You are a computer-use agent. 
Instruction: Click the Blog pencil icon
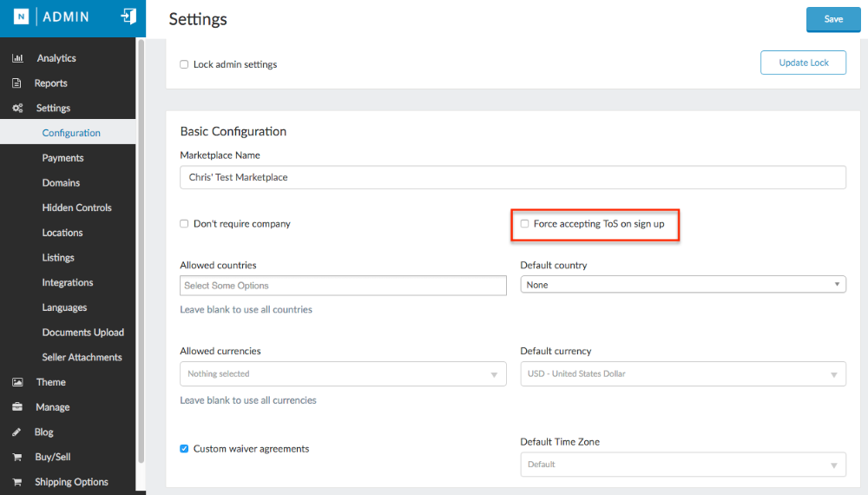coord(16,432)
